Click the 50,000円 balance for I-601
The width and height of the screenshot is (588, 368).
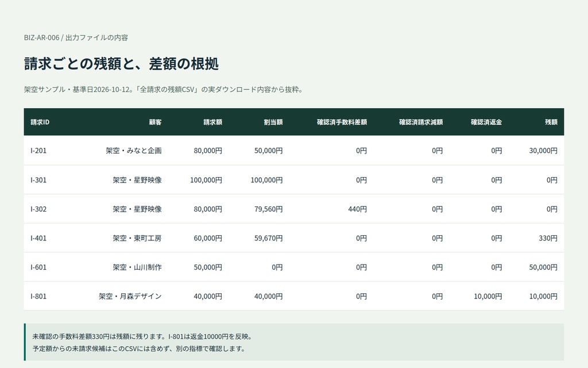pos(543,267)
